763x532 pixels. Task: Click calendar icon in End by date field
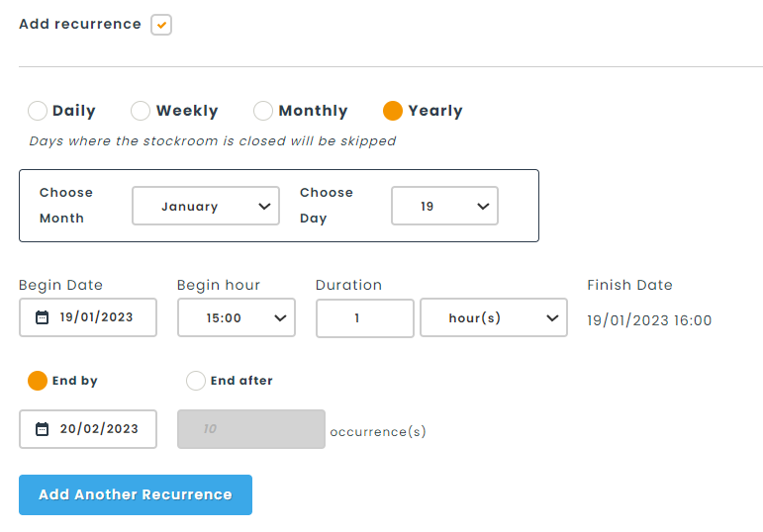(42, 429)
